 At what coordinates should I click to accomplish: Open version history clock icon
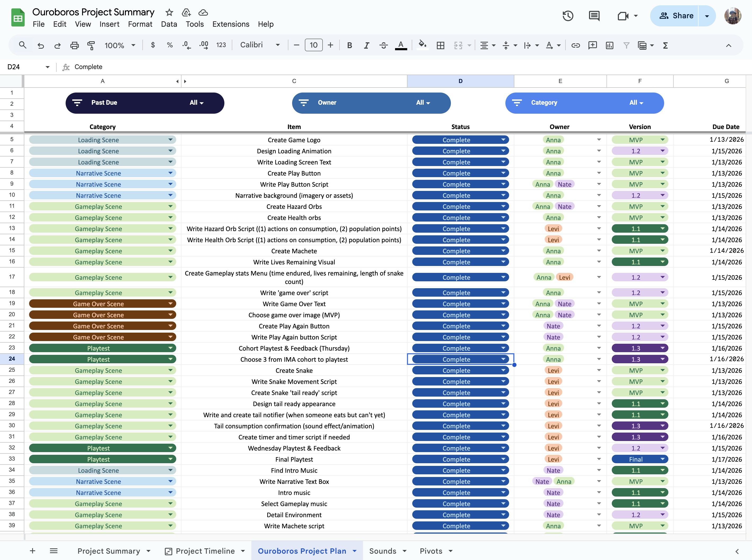click(568, 16)
